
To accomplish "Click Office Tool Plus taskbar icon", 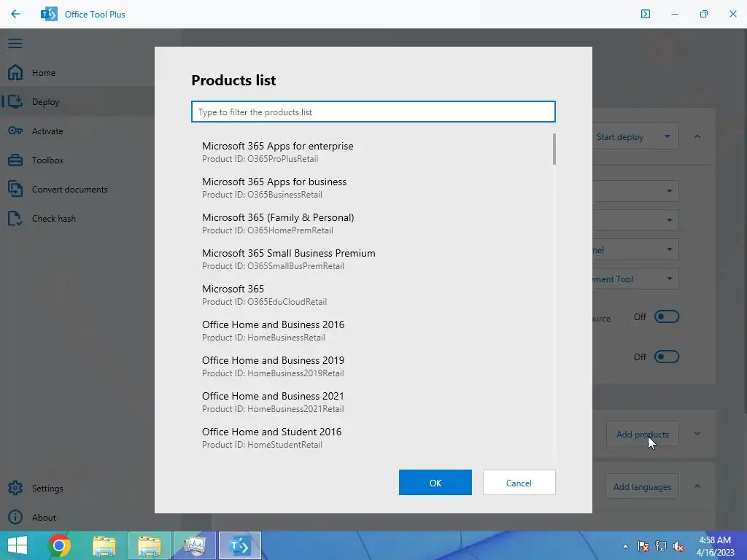I will 239,545.
